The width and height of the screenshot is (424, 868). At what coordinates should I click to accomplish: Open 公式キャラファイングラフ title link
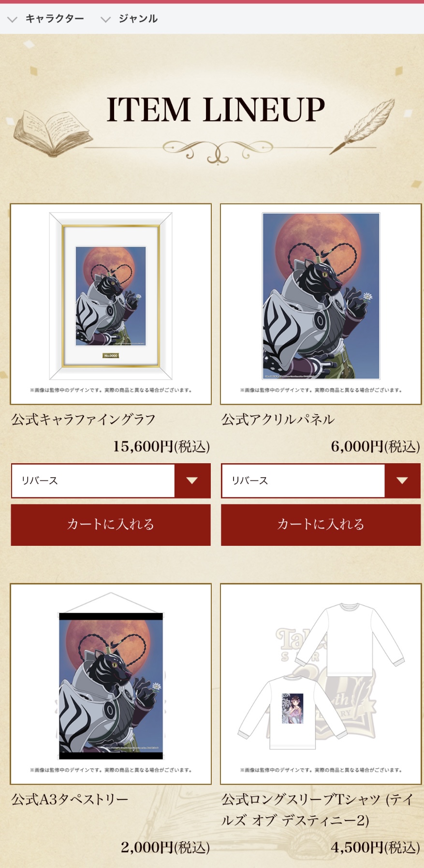coord(83,419)
